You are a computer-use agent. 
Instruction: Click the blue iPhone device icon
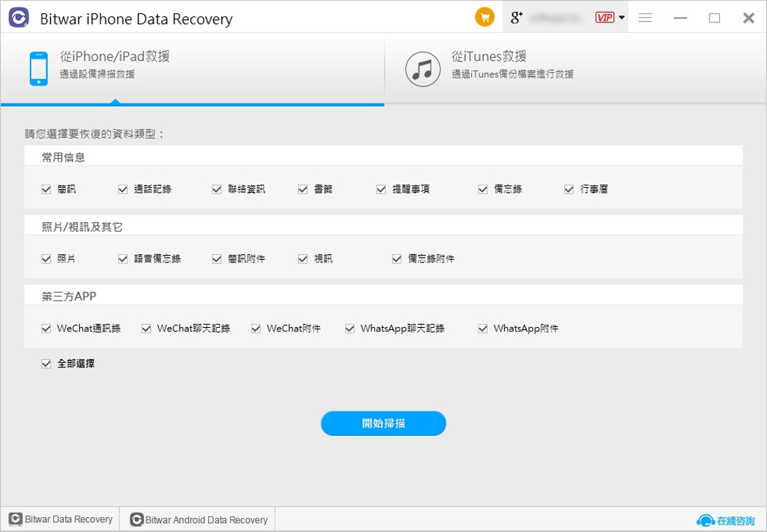point(39,69)
